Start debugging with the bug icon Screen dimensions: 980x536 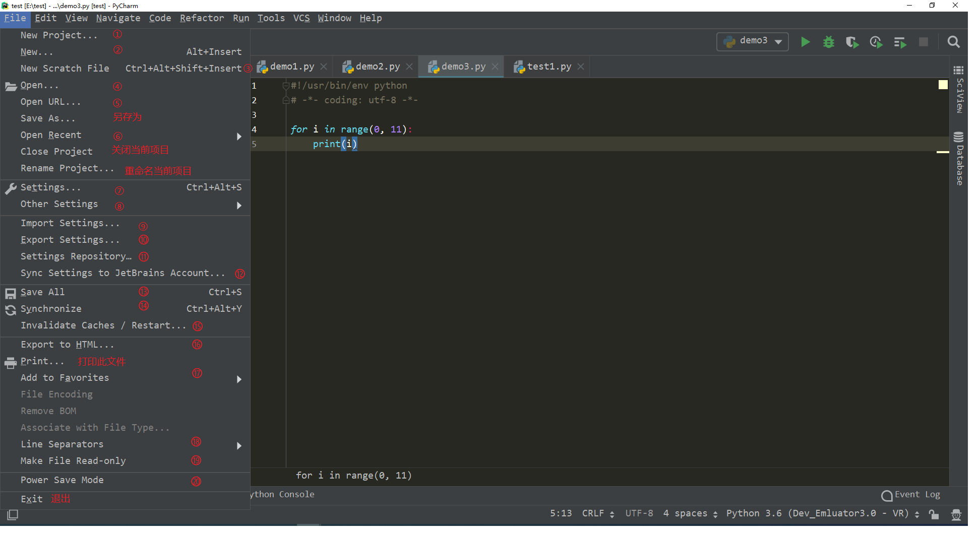click(828, 42)
